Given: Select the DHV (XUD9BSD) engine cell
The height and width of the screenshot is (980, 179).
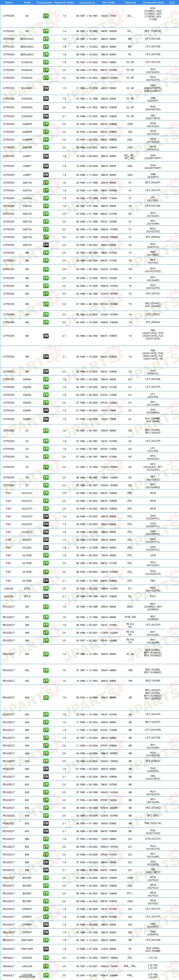Looking at the screenshot, I should [x=153, y=411].
